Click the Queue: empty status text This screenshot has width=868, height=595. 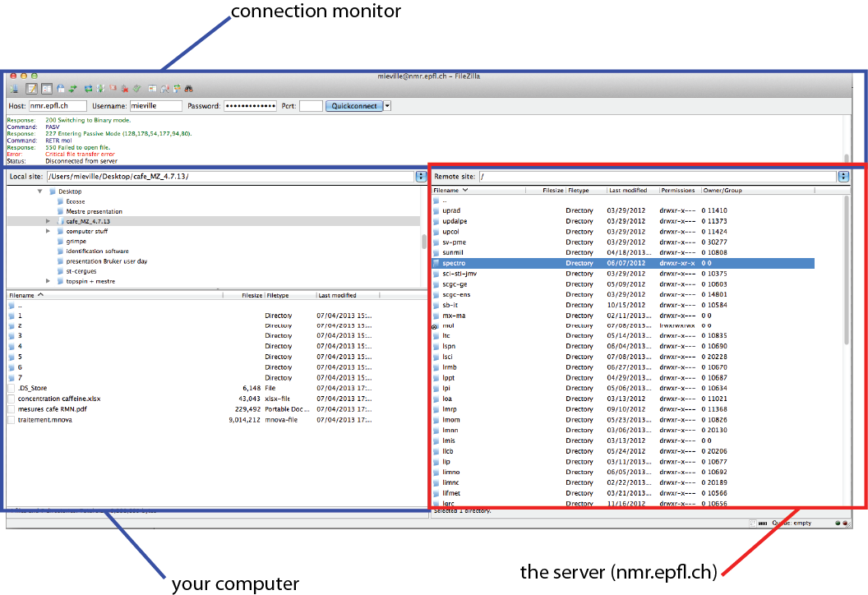[792, 523]
